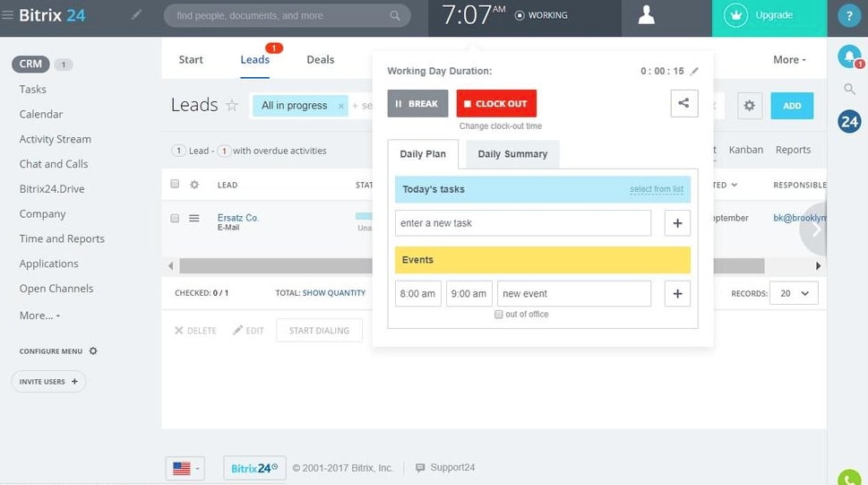Click the blue ADD button
The width and height of the screenshot is (868, 485).
(x=792, y=106)
